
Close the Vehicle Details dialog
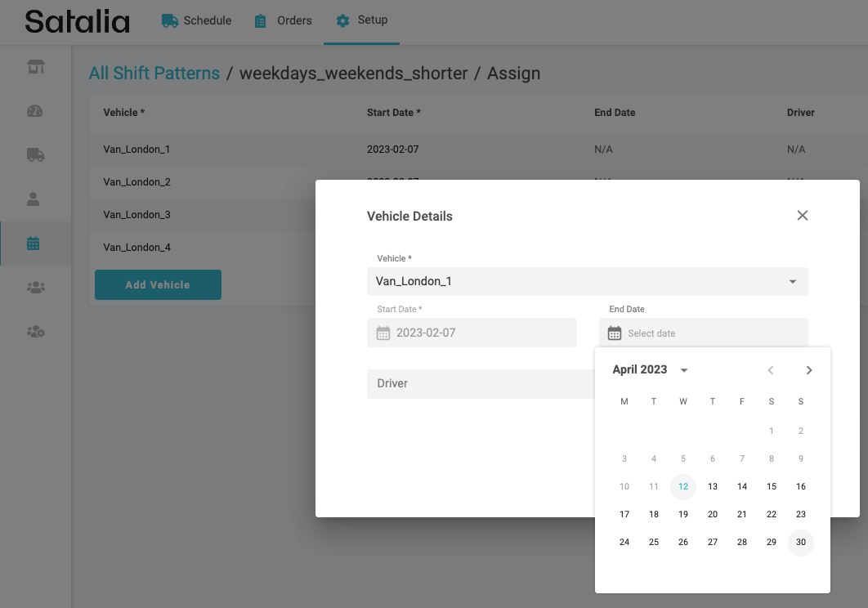click(802, 216)
